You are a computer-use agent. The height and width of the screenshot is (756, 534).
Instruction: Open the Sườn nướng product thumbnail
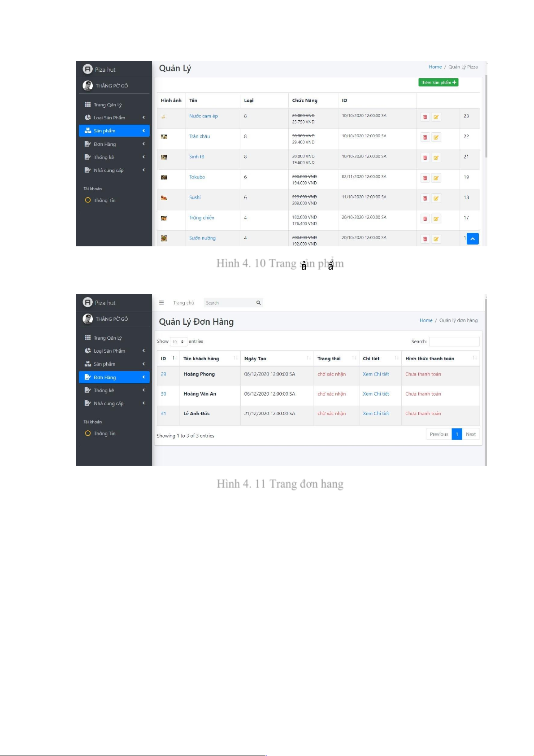[x=164, y=238]
